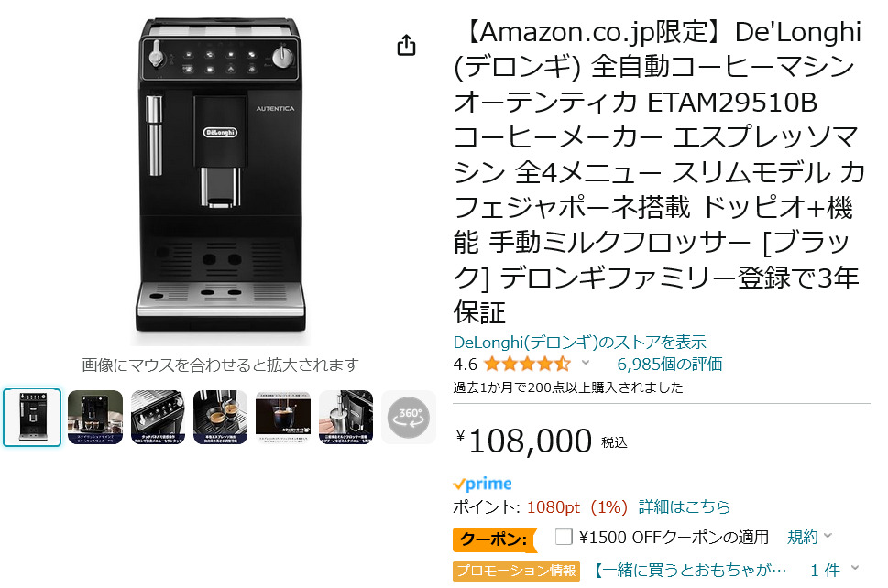Select the kitchen counter scene thumbnail
This screenshot has height=588, width=888.
[x=95, y=418]
